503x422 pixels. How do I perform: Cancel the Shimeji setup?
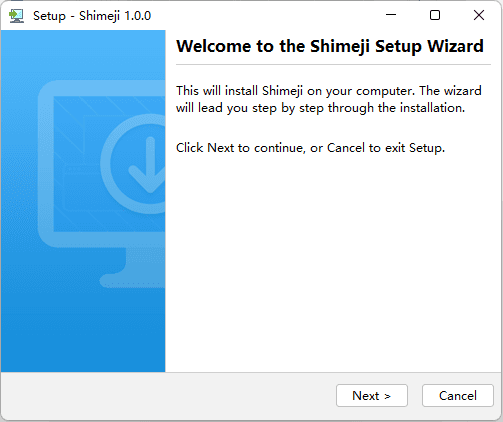tap(458, 396)
